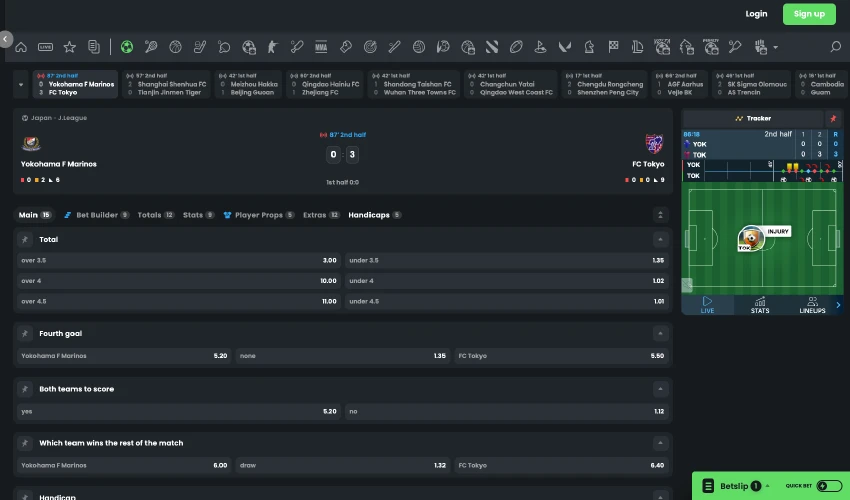Open the LIVE events icon

(46, 47)
